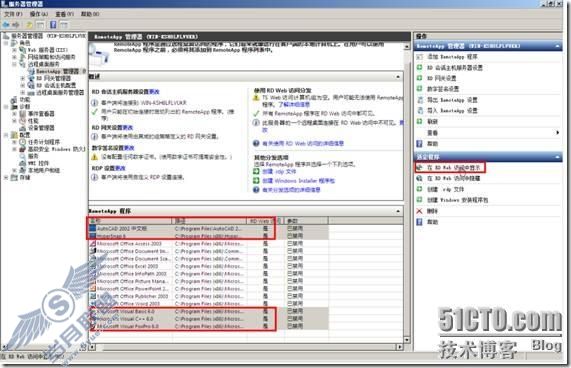
Task: Select 性能 in the tree
Action: pos(33,121)
